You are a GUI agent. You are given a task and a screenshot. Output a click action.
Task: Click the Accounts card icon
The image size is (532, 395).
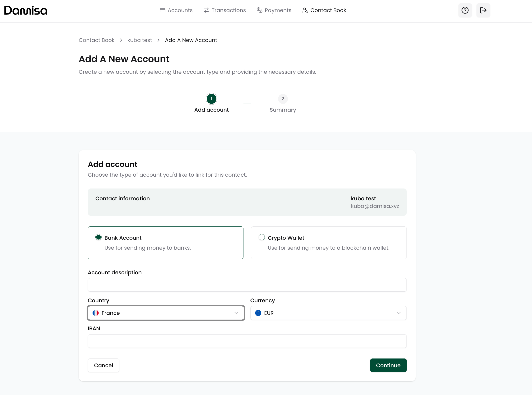(x=162, y=10)
